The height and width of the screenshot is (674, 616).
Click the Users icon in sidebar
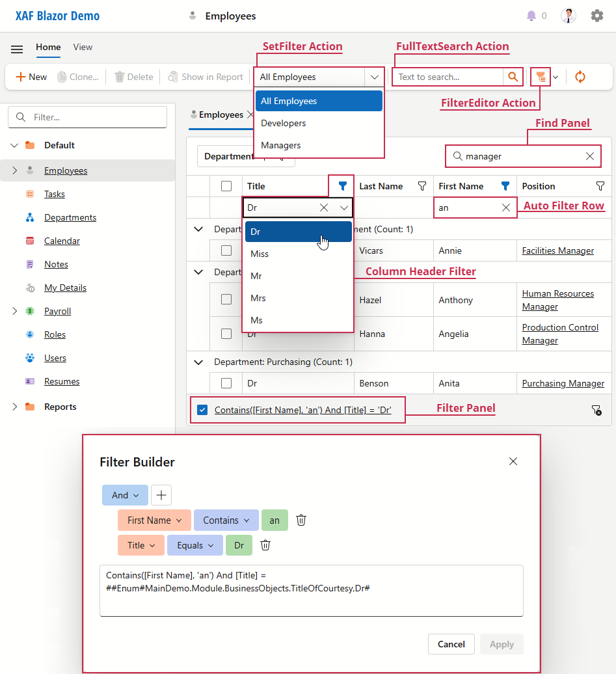point(30,358)
